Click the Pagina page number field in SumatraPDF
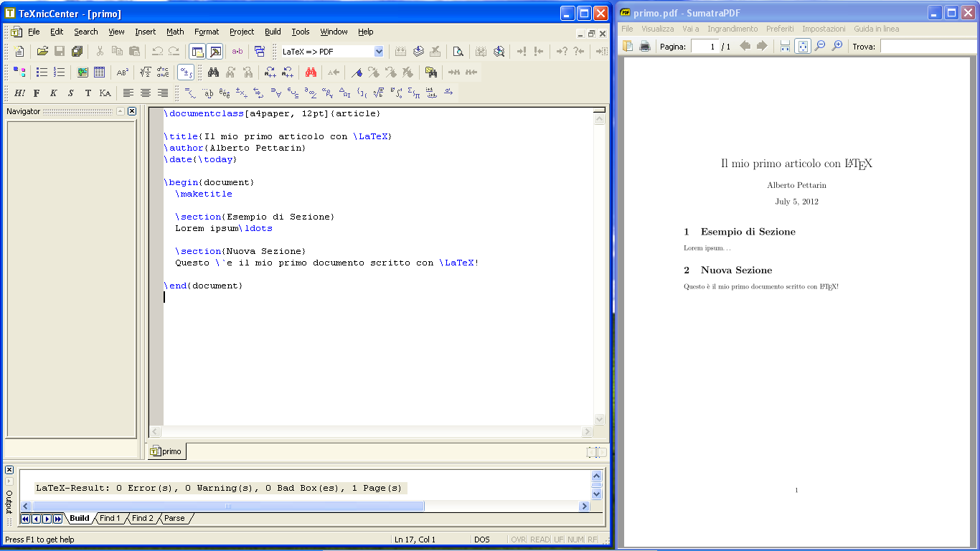Image resolution: width=980 pixels, height=551 pixels. point(705,46)
